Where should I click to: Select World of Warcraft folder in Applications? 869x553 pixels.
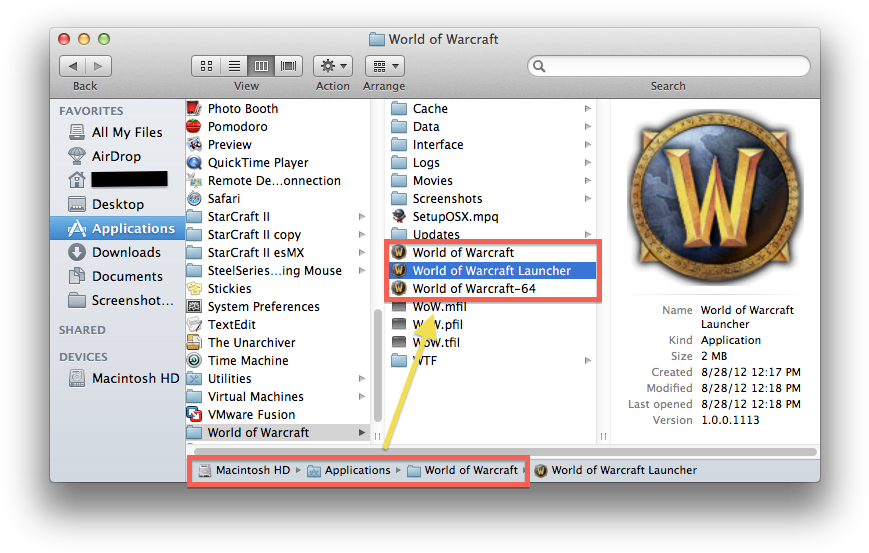tap(278, 432)
